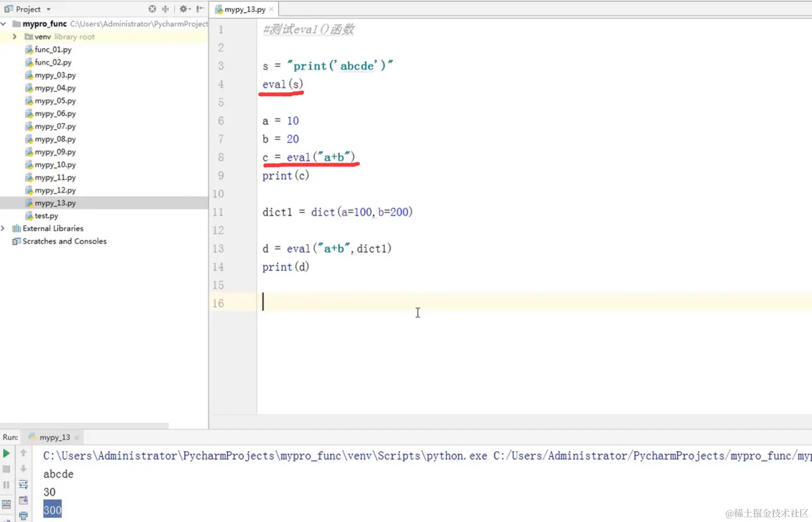Click the comment on line 1

click(309, 29)
